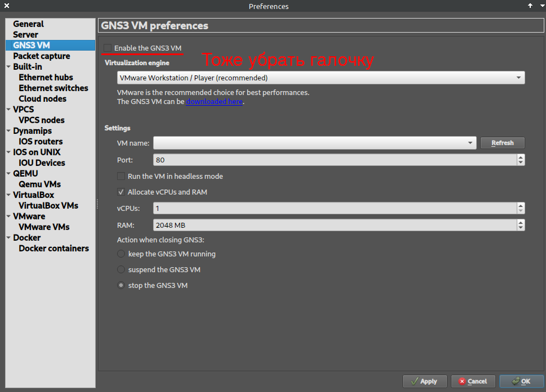Open Ethernet hubs settings
The image size is (546, 392).
click(46, 77)
